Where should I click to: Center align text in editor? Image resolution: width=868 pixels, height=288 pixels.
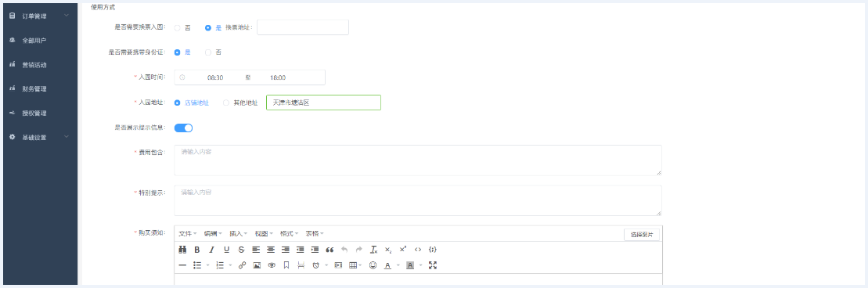[x=271, y=250]
